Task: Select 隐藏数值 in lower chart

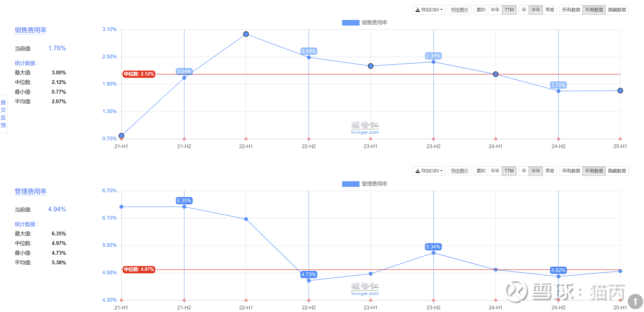Action: [617, 171]
